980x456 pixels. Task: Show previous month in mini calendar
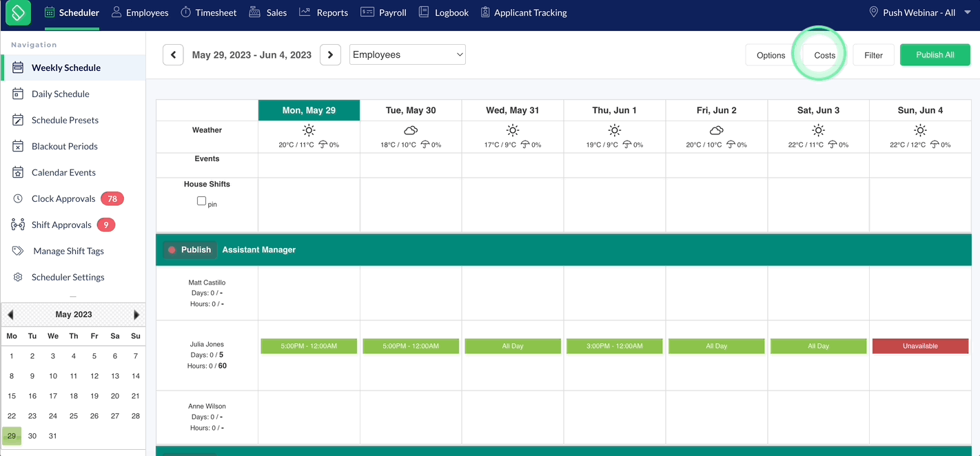[x=10, y=315]
